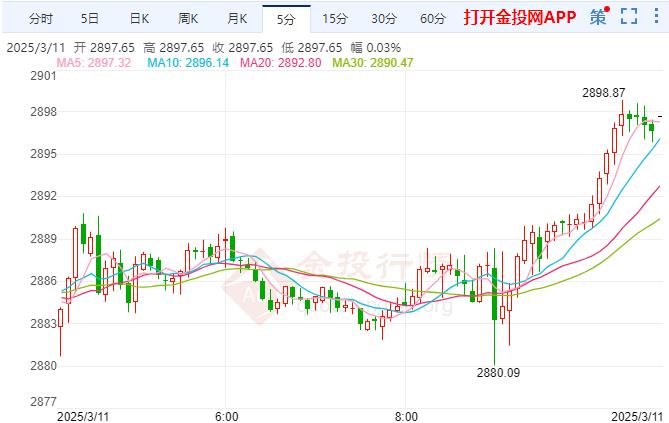
Task: Open the 打开金投网APP link
Action: (520, 17)
